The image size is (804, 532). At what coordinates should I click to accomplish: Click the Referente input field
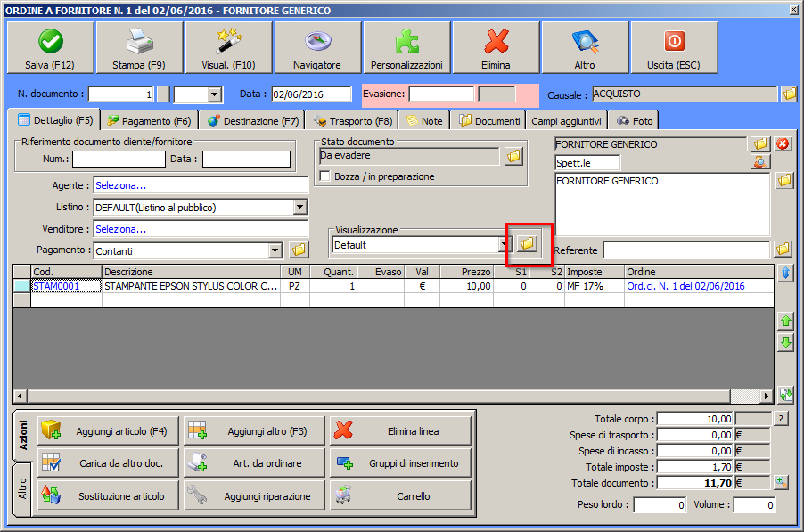(x=686, y=250)
